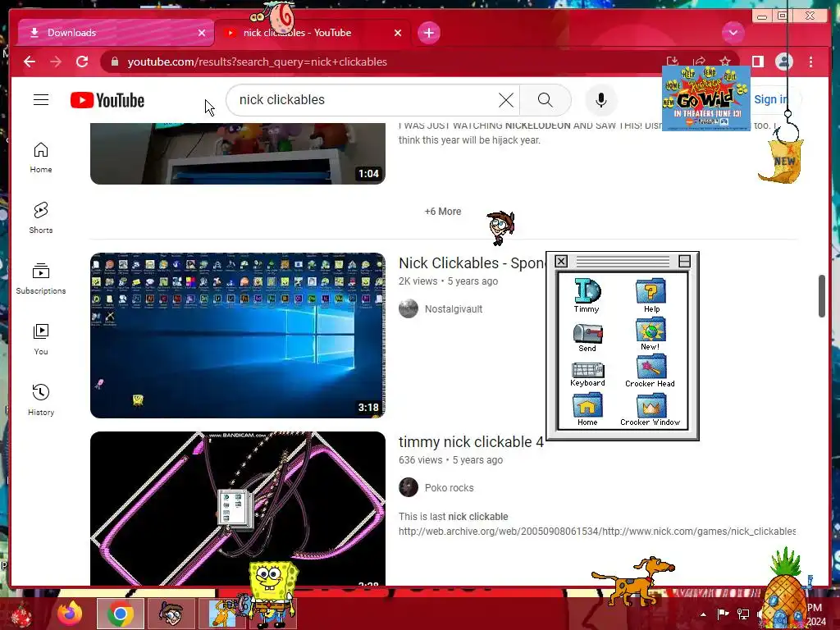Clear the search query with X
840x630 pixels.
[505, 99]
